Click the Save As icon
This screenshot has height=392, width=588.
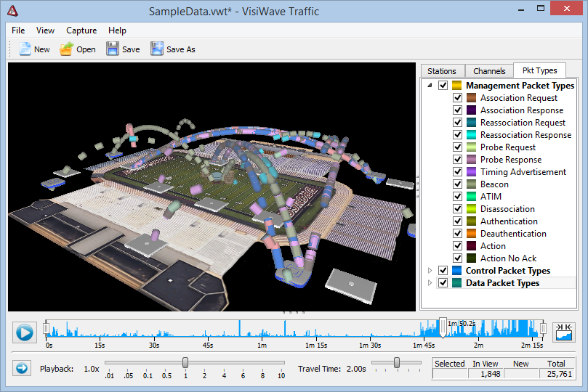[157, 49]
